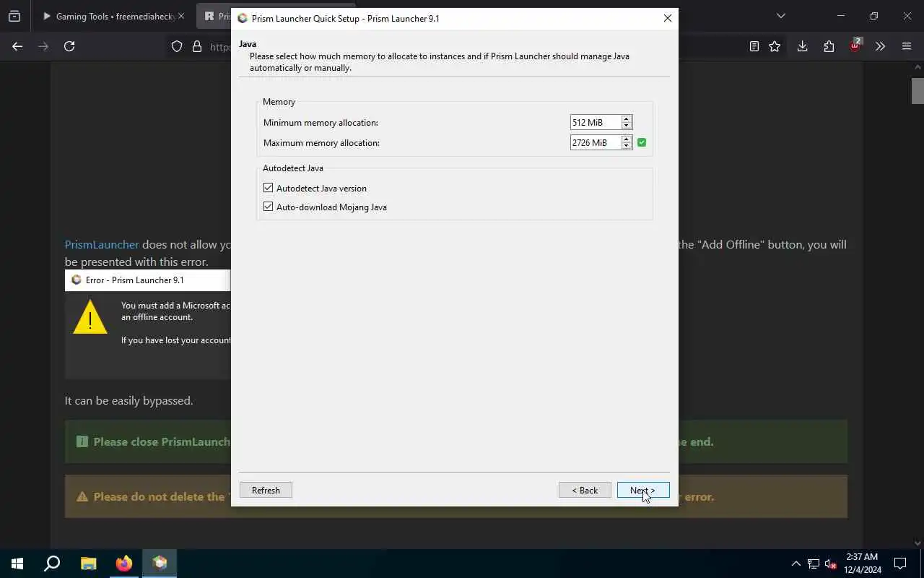Click the Refresh button in setup dialog

266,490
